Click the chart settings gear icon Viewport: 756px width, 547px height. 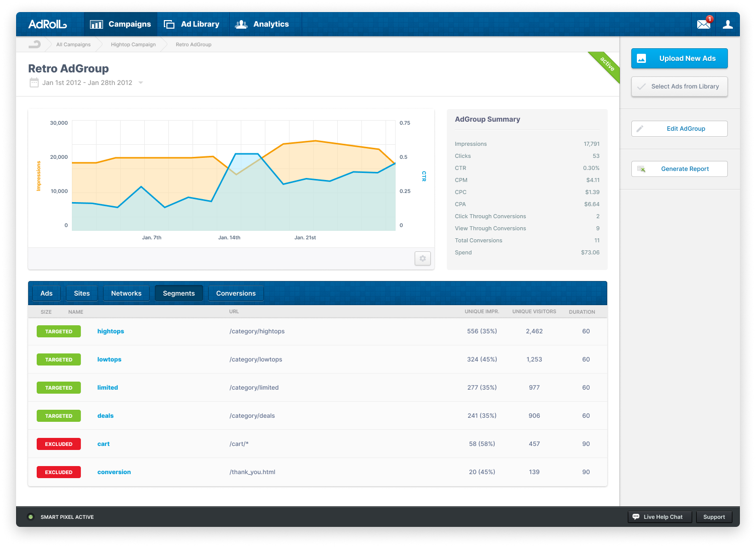(x=422, y=258)
